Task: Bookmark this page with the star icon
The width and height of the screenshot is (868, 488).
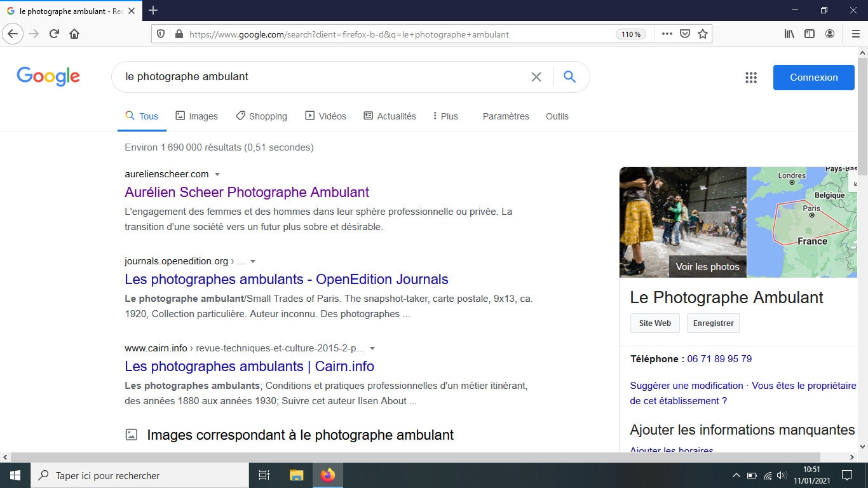Action: [703, 34]
